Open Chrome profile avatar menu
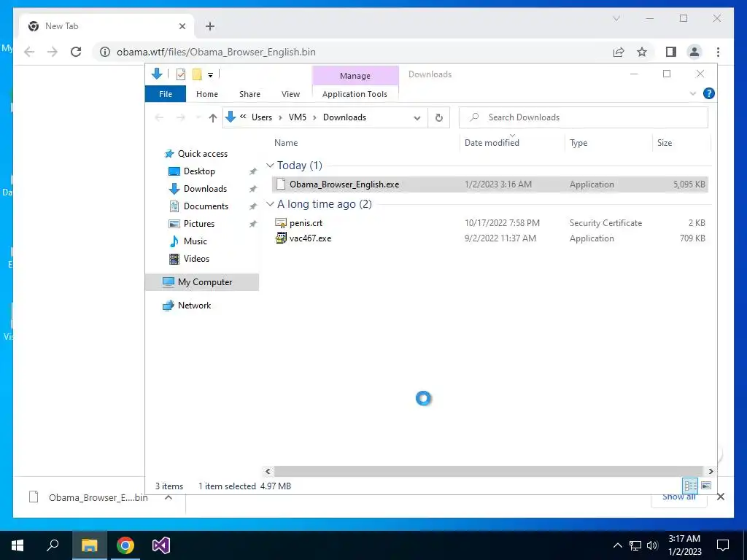The height and width of the screenshot is (560, 747). click(694, 52)
